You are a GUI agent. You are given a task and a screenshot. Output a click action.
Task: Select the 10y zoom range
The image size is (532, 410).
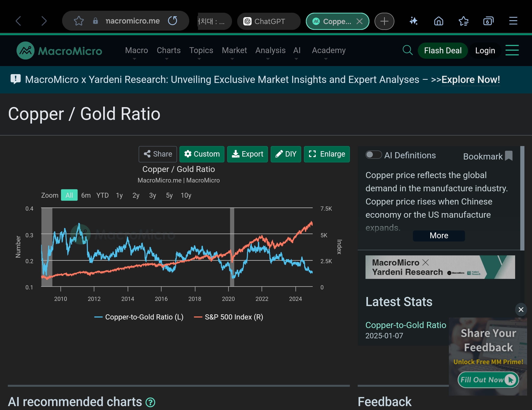pos(186,195)
